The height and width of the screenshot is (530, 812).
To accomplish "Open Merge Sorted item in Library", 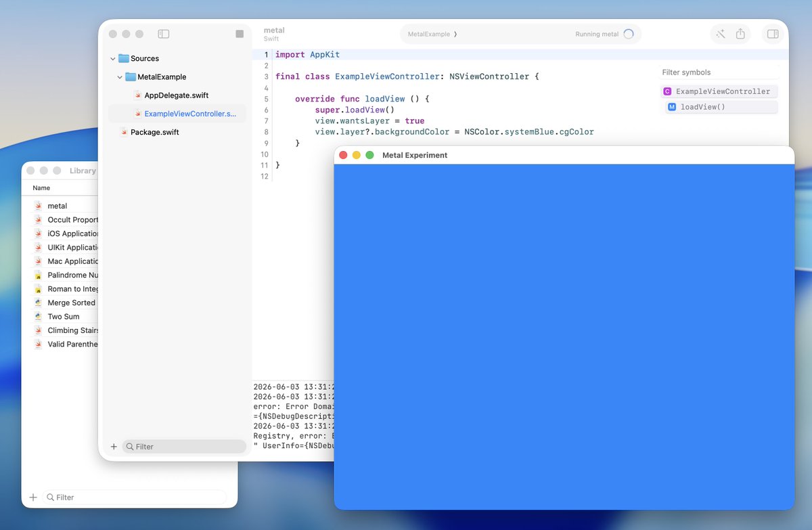I will (x=72, y=303).
